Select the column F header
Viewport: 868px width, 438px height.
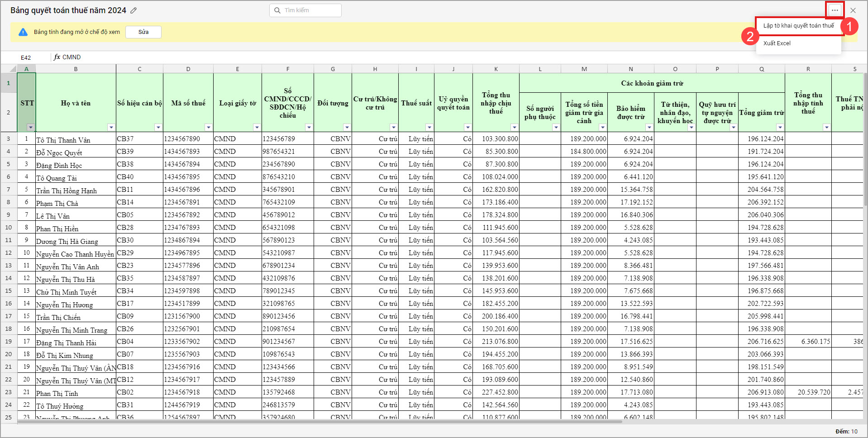pyautogui.click(x=287, y=69)
